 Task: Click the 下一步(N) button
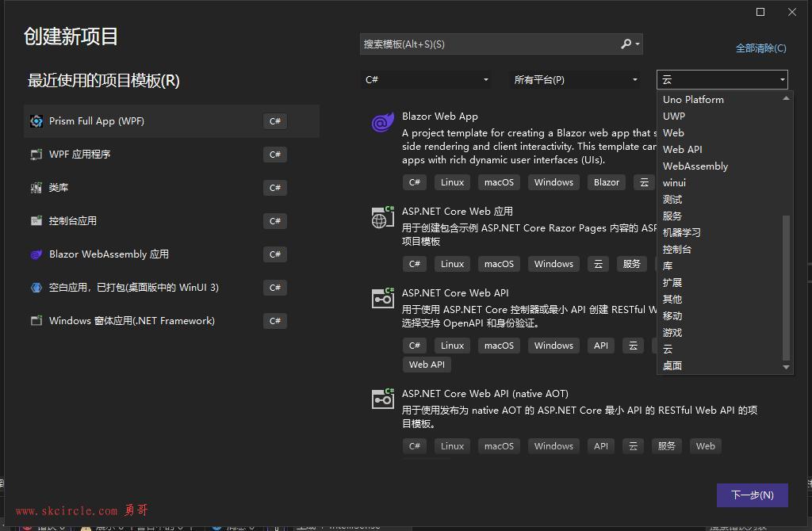[x=752, y=495]
